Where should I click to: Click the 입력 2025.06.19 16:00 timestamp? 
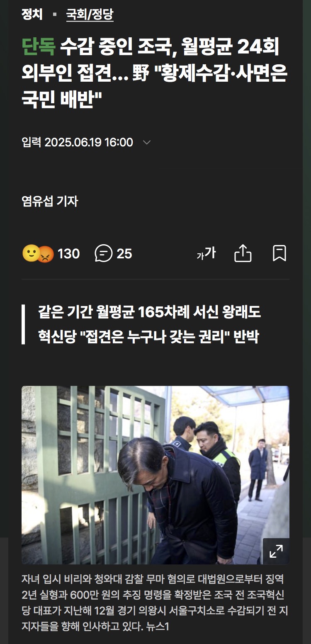click(78, 142)
